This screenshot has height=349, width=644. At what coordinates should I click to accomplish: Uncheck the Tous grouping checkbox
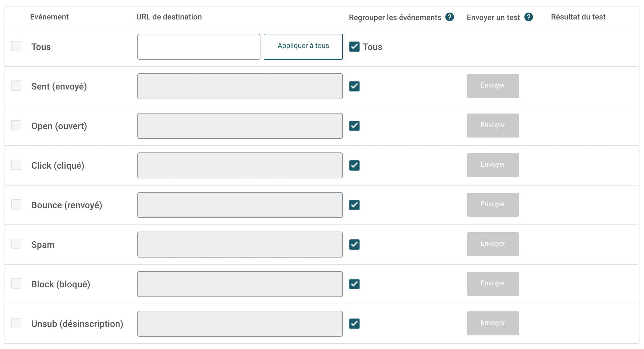pyautogui.click(x=354, y=47)
